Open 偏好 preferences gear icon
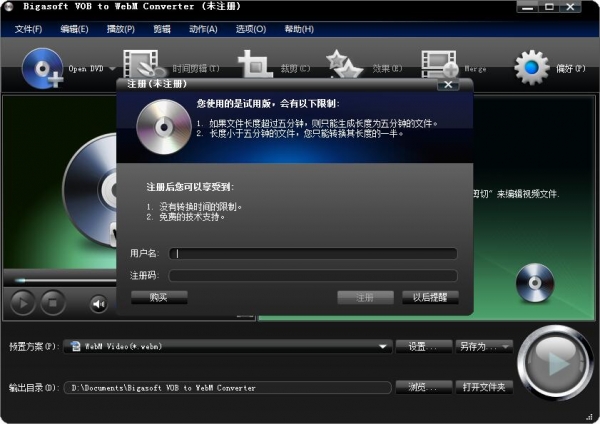Image resolution: width=600 pixels, height=424 pixels. 531,68
